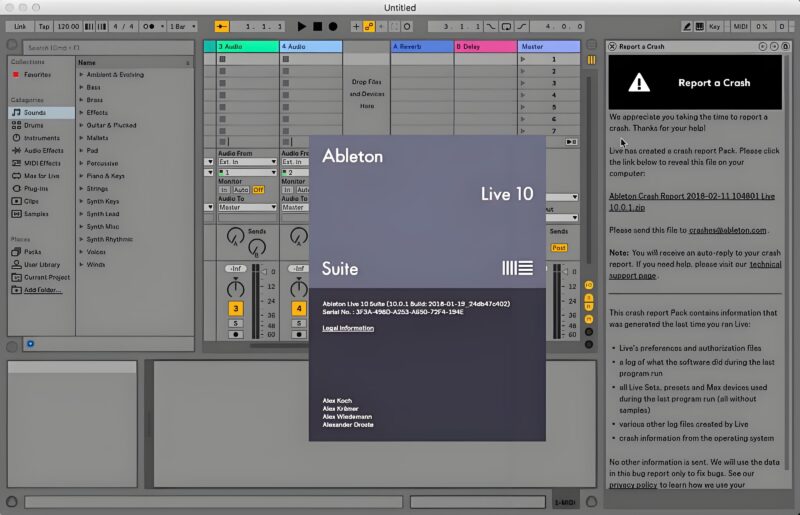This screenshot has width=800, height=515.
Task: Select Clips category
Action: pyautogui.click(x=31, y=201)
